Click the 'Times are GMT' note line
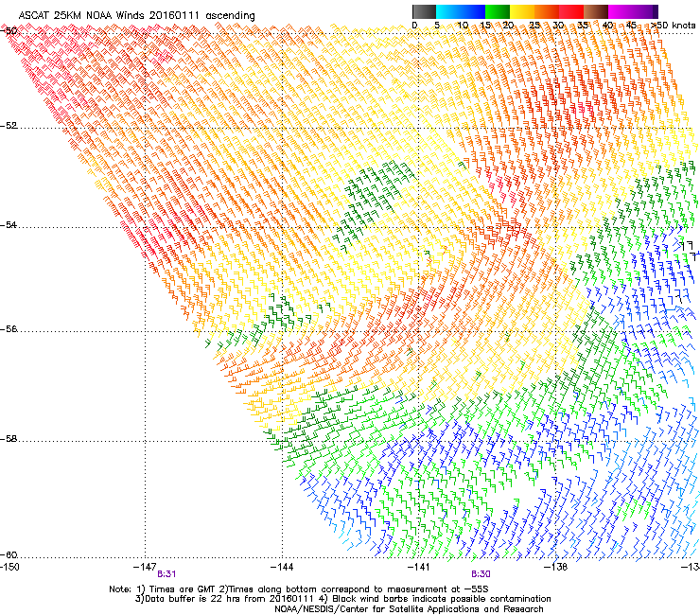This screenshot has height=615, width=700. point(299,589)
